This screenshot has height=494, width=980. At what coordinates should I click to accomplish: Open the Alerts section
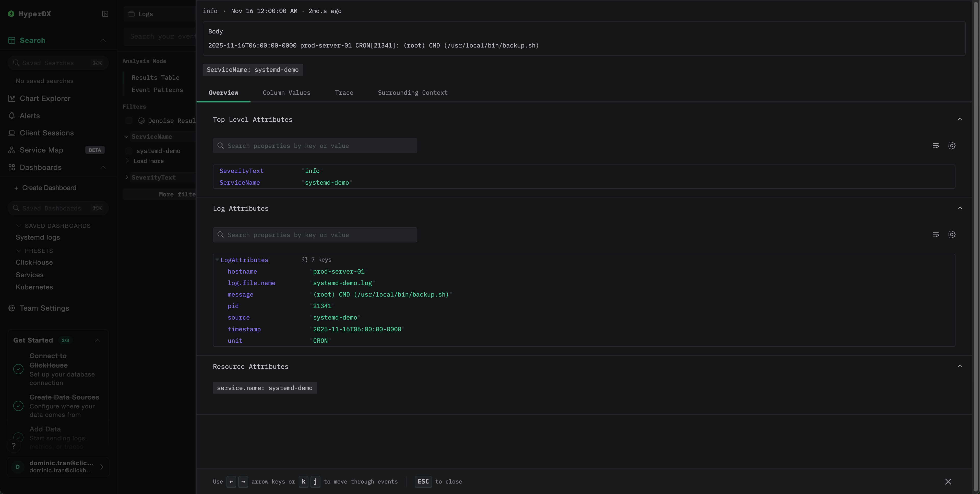coord(30,116)
